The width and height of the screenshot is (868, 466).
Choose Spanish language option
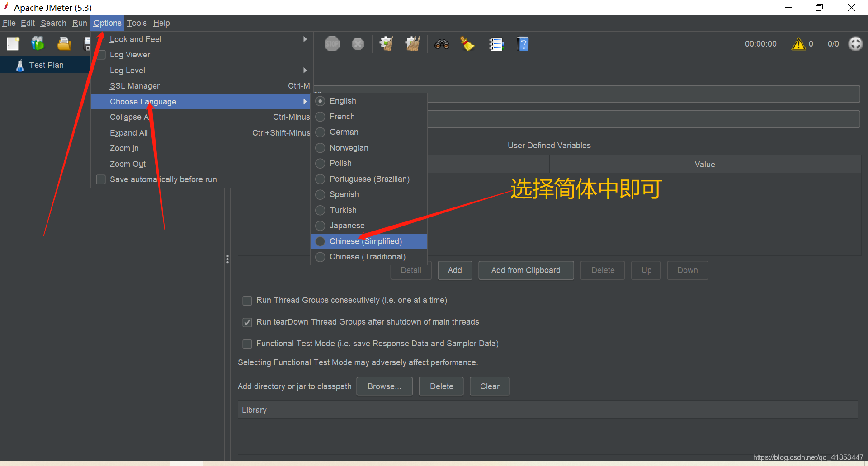coord(369,194)
